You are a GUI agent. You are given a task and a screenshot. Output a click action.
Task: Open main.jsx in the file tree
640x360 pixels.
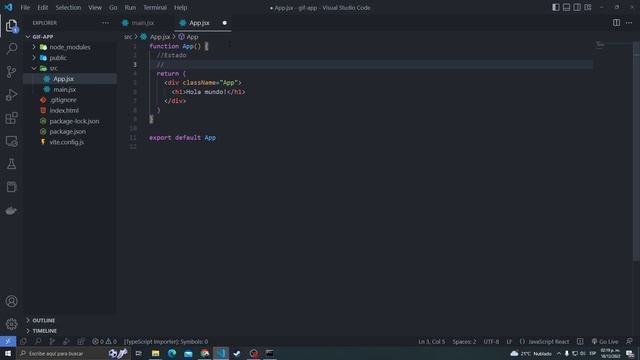pos(70,89)
